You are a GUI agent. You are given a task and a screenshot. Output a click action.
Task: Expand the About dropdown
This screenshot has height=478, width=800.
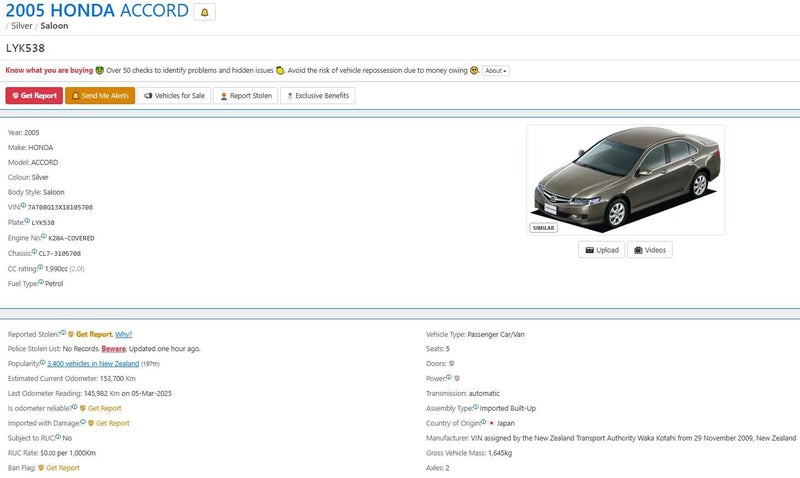point(496,71)
